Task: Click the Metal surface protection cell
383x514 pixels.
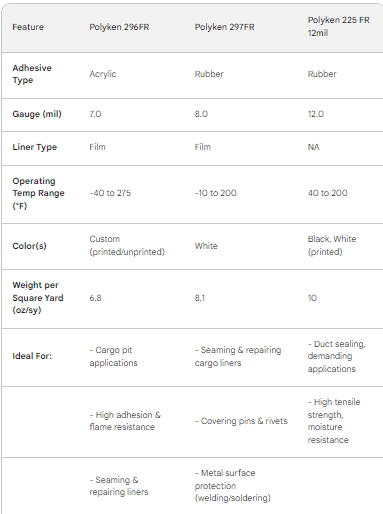Action: pyautogui.click(x=233, y=485)
